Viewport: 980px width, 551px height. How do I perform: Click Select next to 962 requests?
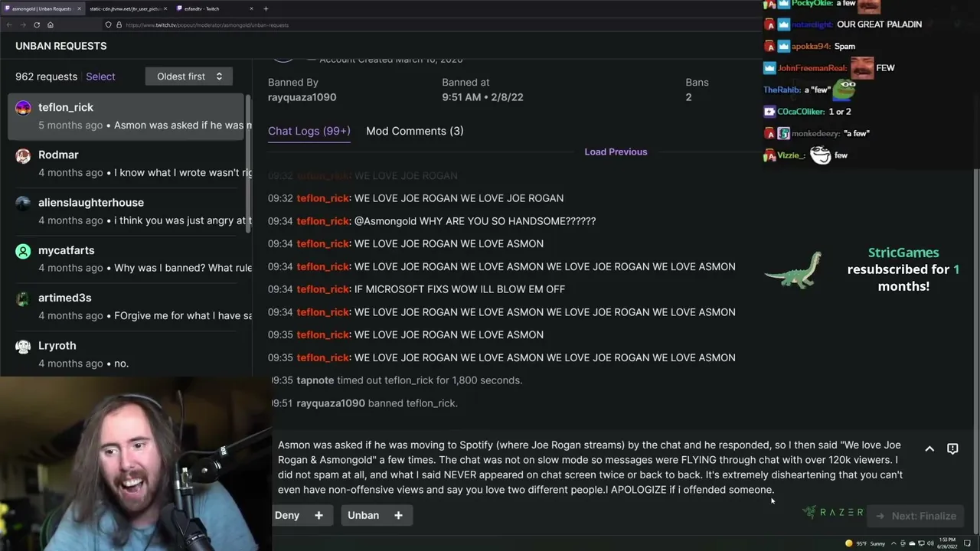tap(100, 77)
